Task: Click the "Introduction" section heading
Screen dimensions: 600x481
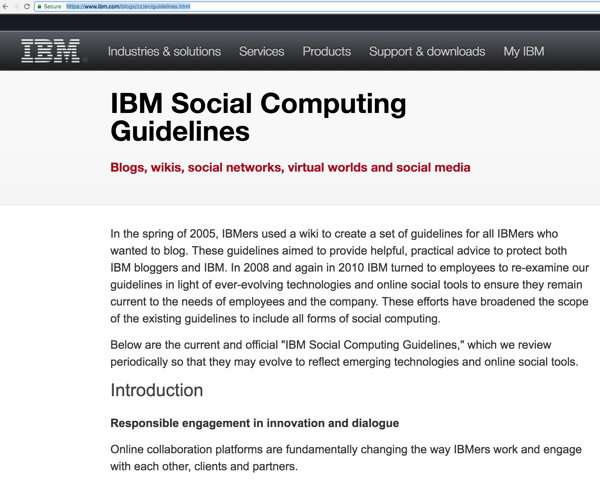Action: [x=157, y=390]
